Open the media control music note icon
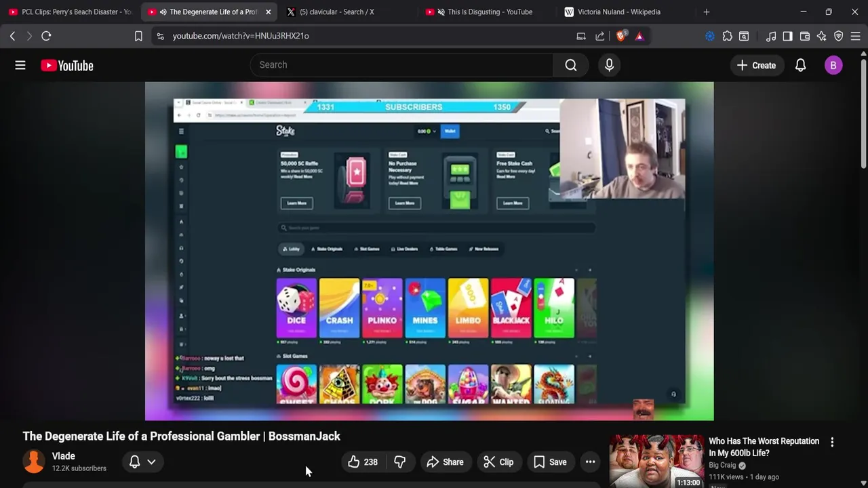The height and width of the screenshot is (488, 868). [x=771, y=36]
